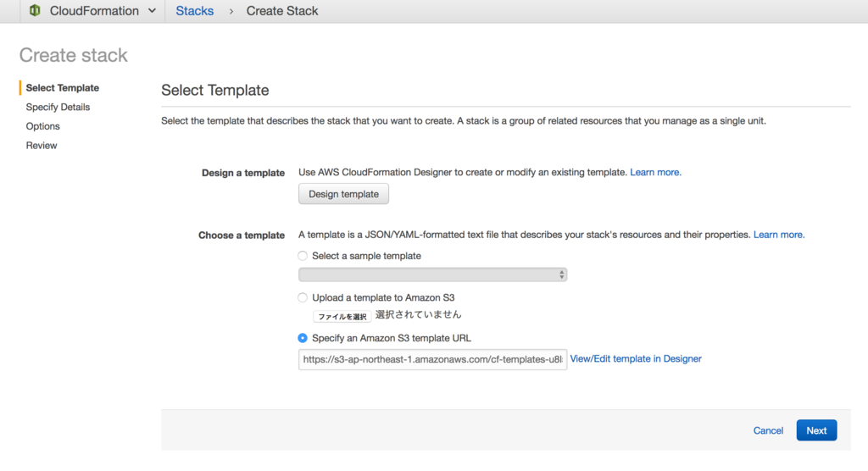Go to the Review step
This screenshot has height=471, width=868.
42,146
